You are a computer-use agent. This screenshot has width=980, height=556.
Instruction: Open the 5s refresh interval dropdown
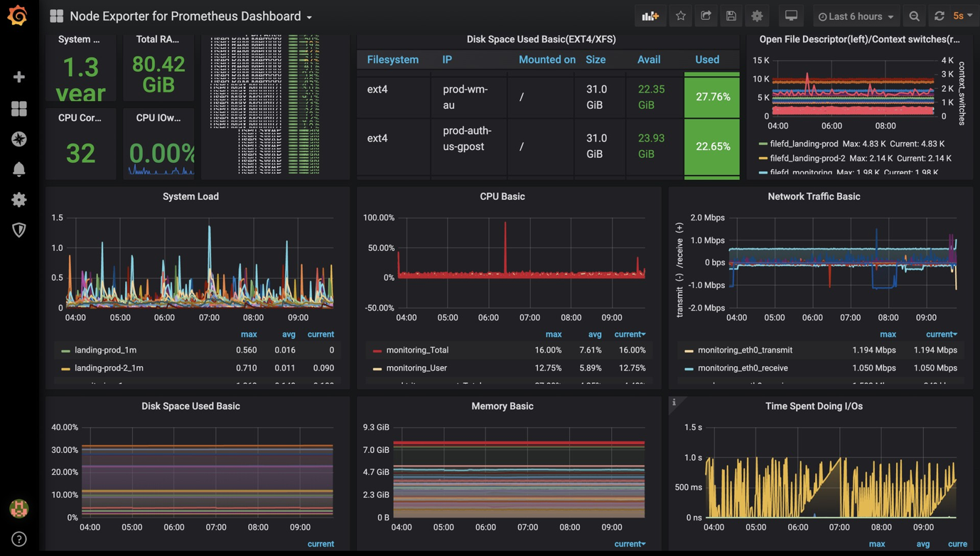(963, 16)
